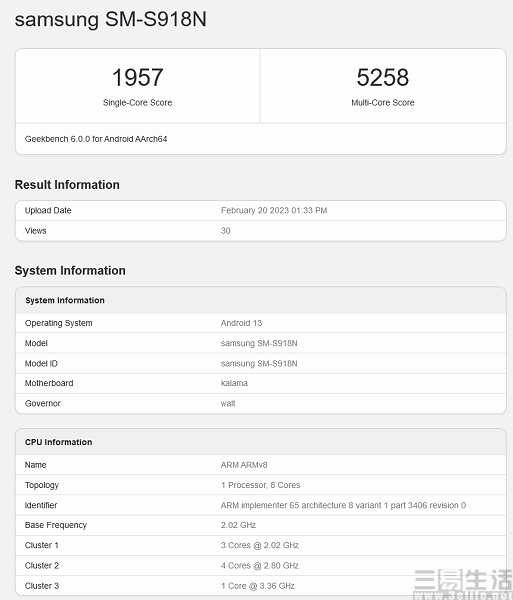
Task: Click the Upload Date label
Action: [48, 210]
